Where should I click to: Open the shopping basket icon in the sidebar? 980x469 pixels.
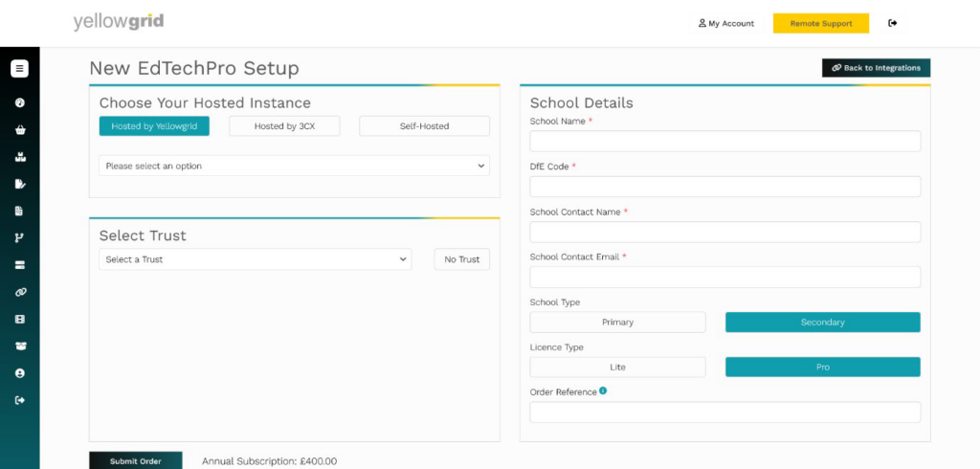pos(19,130)
